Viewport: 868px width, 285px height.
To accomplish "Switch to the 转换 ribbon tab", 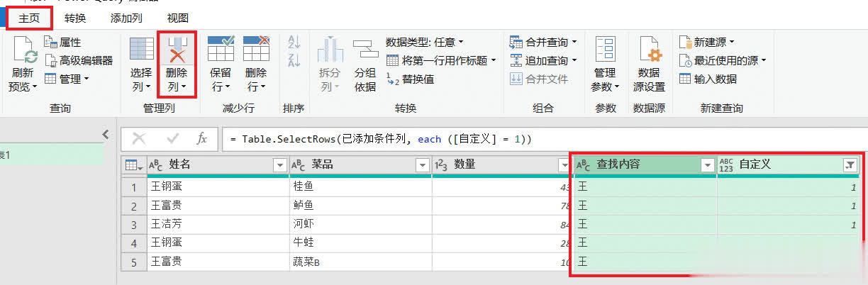I will click(x=76, y=18).
